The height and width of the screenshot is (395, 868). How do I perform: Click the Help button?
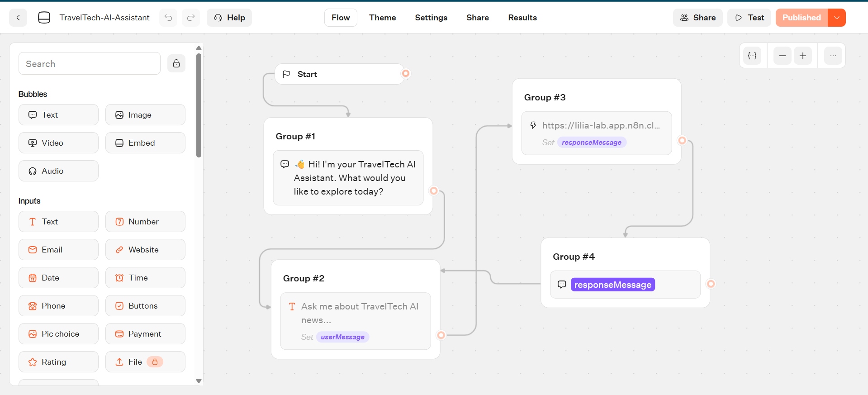click(229, 18)
